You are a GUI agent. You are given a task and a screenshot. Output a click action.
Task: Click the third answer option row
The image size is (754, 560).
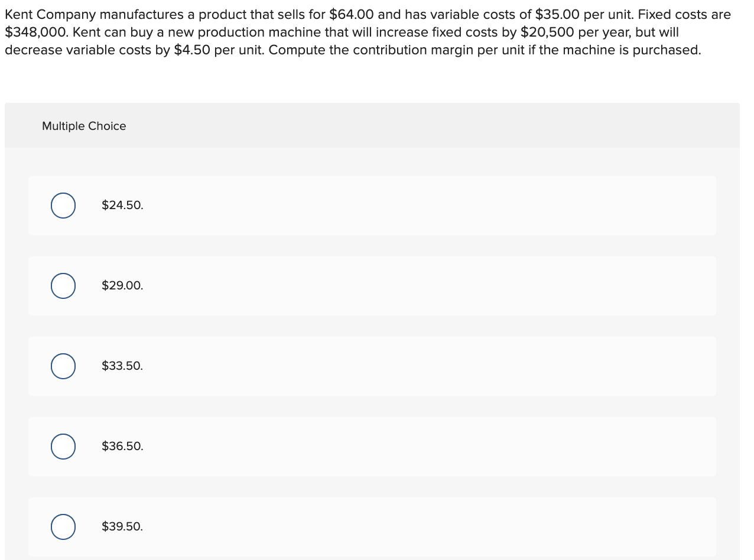point(372,366)
